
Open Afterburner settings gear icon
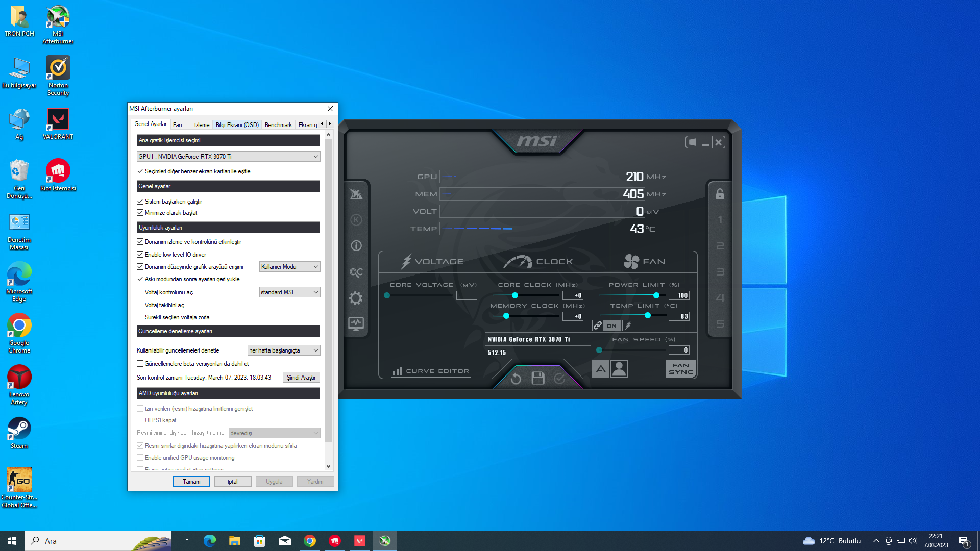tap(356, 298)
